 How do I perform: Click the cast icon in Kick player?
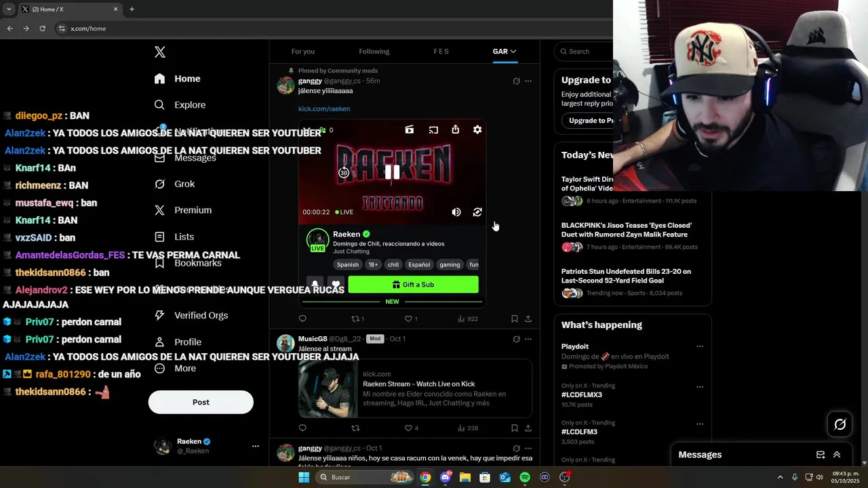point(433,129)
